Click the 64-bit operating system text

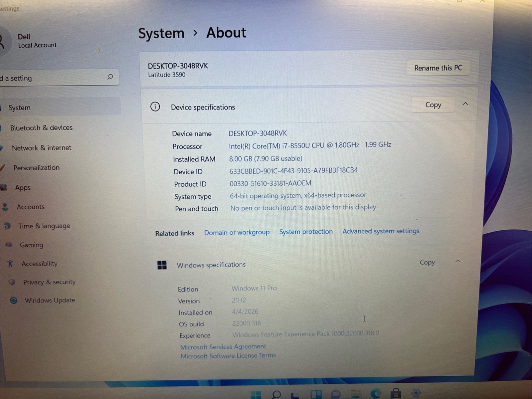point(298,195)
